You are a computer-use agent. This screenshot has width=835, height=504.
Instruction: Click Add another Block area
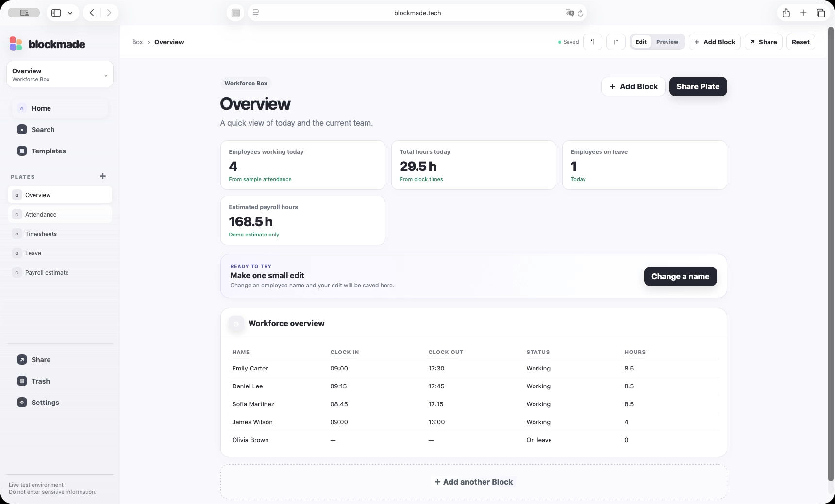(x=473, y=482)
